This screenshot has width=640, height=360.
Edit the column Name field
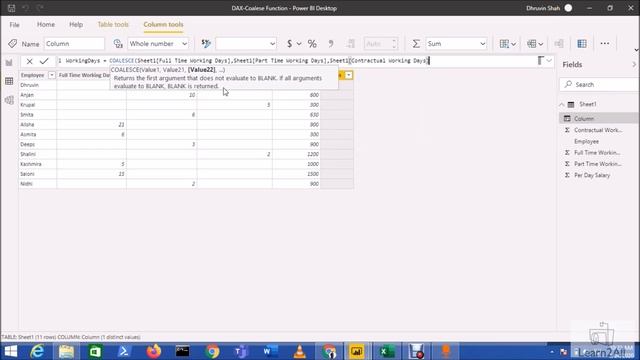point(74,44)
